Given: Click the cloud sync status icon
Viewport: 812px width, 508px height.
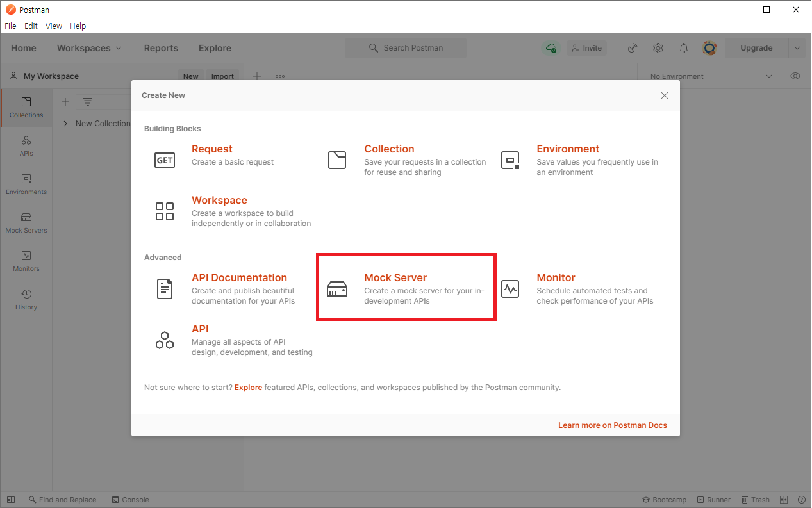Looking at the screenshot, I should [x=551, y=48].
